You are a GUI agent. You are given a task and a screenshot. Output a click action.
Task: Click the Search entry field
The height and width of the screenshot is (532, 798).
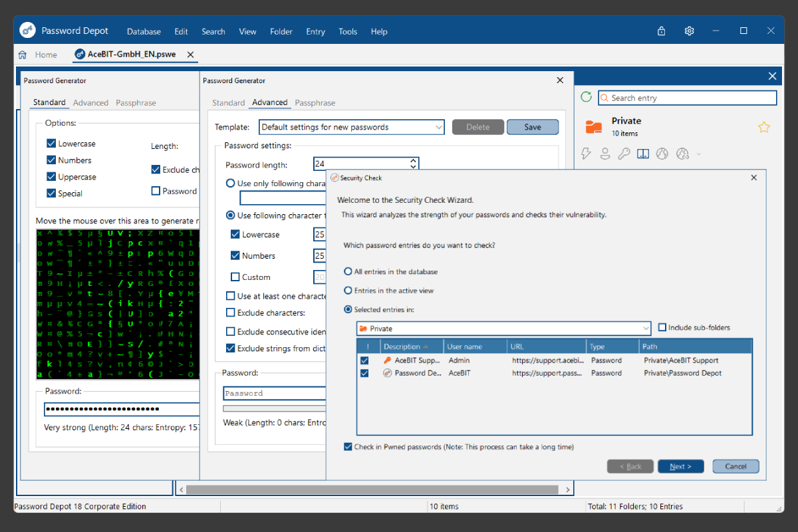coord(688,98)
